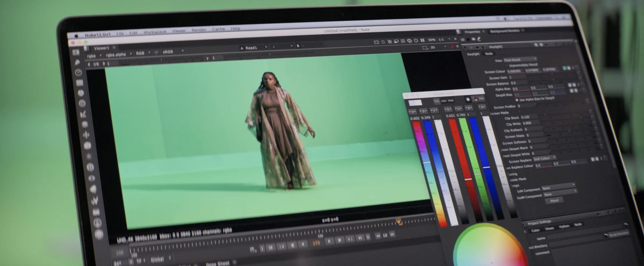Click the current frame number 173
The width and height of the screenshot is (644, 266).
pyautogui.click(x=316, y=242)
